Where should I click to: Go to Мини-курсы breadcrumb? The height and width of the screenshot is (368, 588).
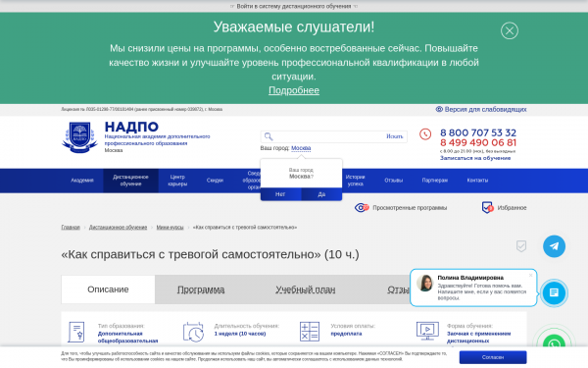click(x=170, y=228)
